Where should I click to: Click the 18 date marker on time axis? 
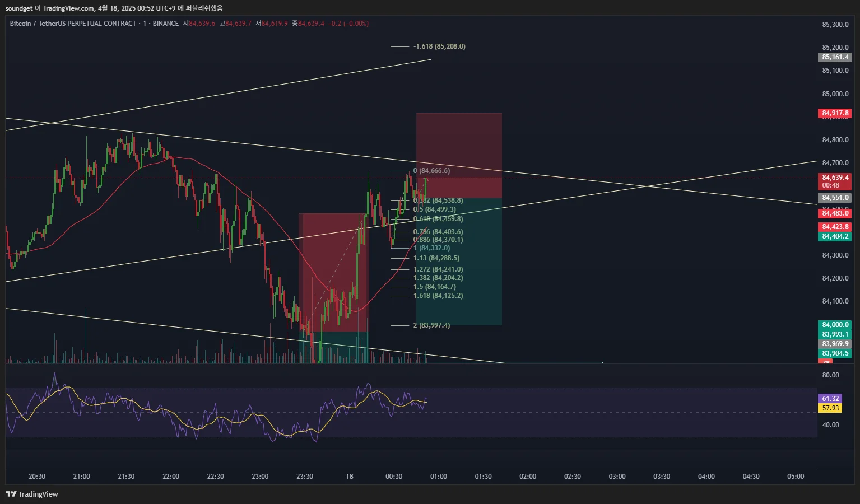pyautogui.click(x=350, y=477)
